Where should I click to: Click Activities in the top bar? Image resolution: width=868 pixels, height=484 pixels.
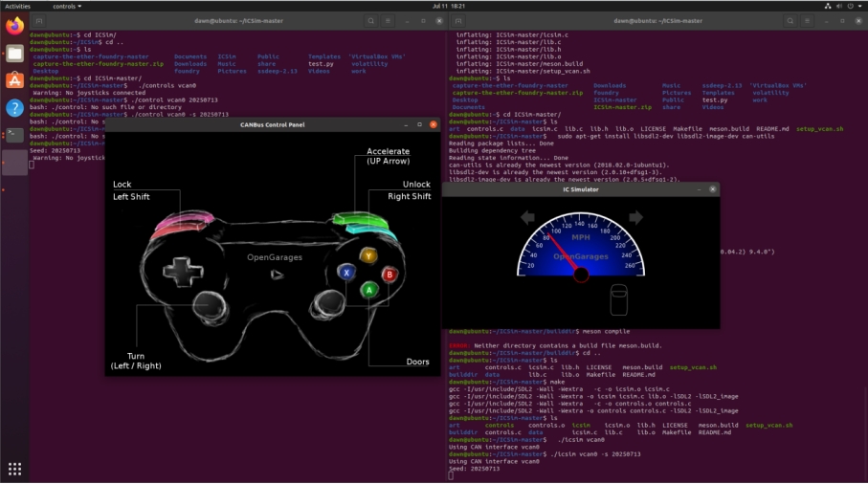click(x=18, y=6)
